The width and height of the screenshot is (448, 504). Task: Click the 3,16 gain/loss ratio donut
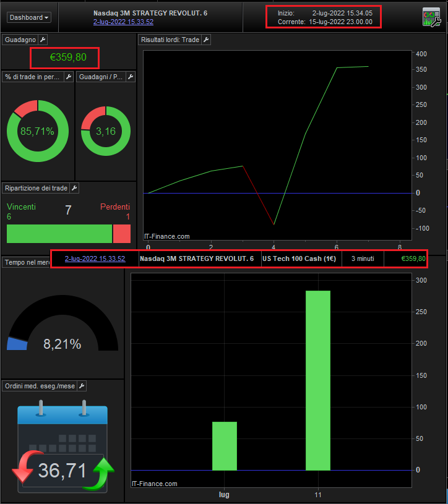coord(106,131)
